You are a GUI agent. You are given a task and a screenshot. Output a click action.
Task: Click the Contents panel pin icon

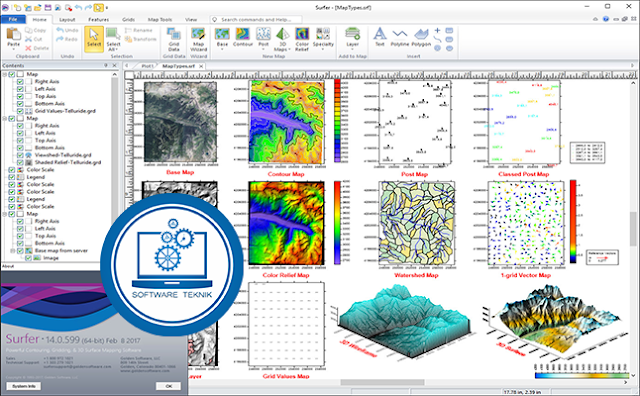106,65
